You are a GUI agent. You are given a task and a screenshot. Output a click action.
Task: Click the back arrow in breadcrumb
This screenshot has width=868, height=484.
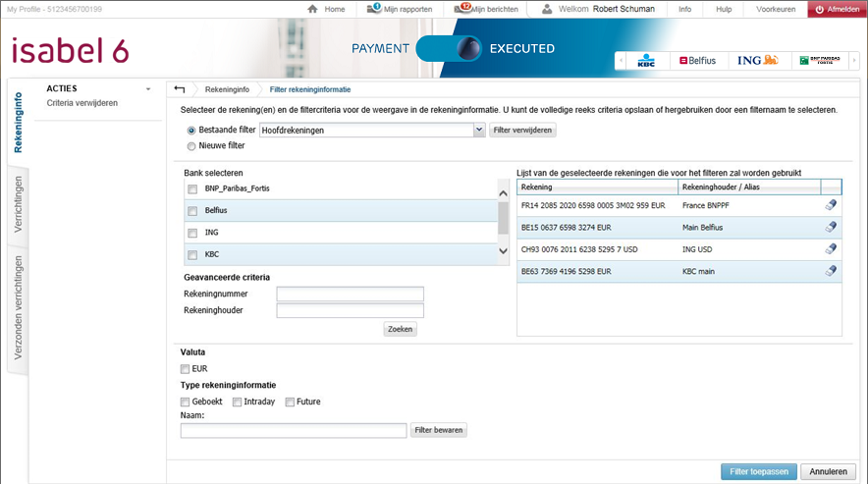[x=179, y=89]
